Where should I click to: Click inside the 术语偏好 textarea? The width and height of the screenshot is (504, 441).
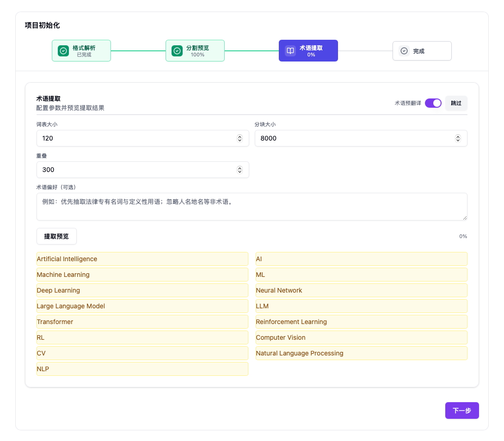tap(252, 207)
